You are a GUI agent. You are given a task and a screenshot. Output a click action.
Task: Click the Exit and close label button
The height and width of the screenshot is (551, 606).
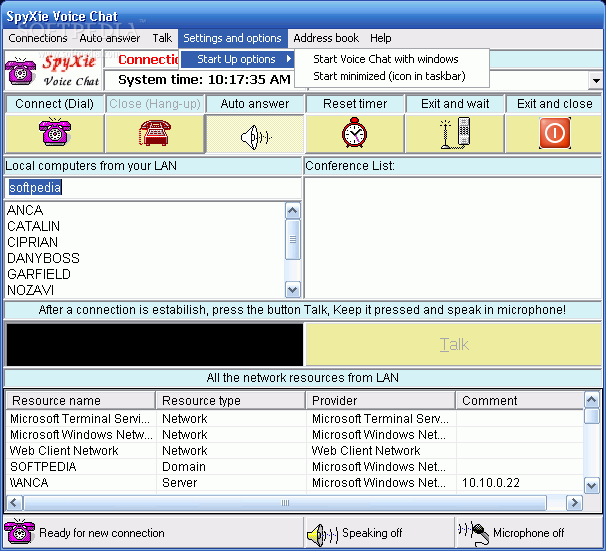(x=554, y=104)
